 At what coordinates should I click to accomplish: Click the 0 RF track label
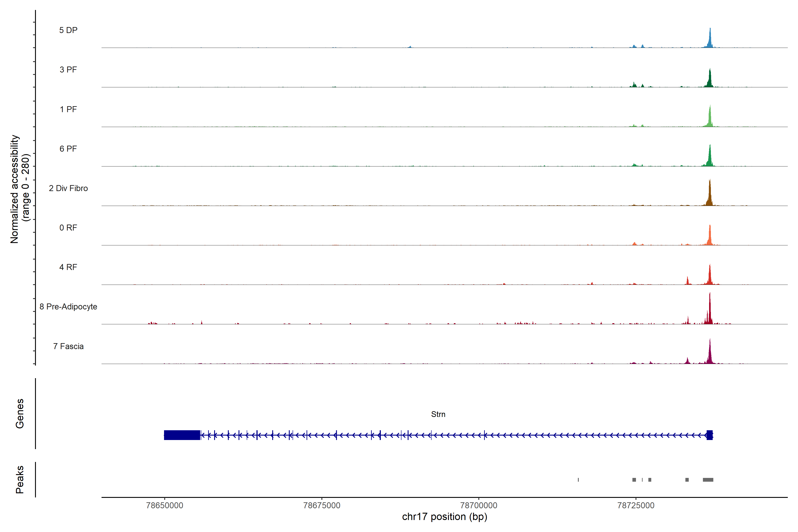(68, 228)
